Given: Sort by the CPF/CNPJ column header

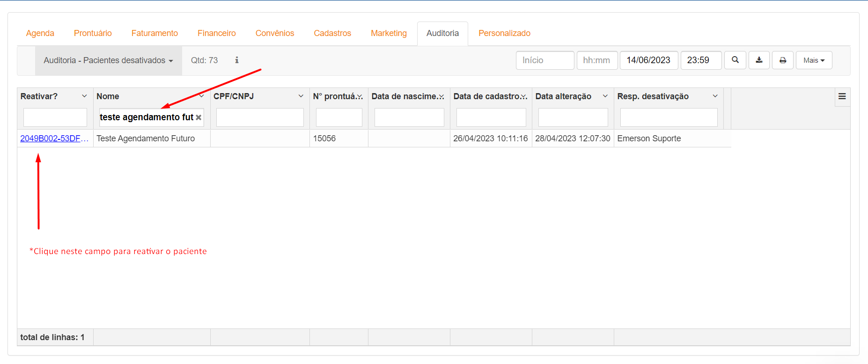Looking at the screenshot, I should point(234,96).
